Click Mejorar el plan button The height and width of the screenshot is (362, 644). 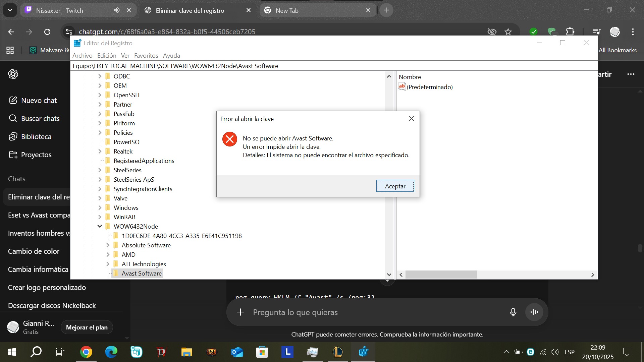87,327
